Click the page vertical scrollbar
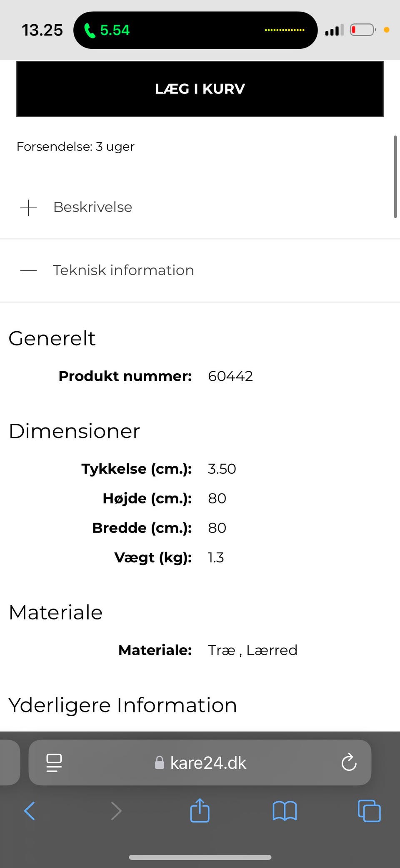Image resolution: width=400 pixels, height=868 pixels. tap(395, 176)
